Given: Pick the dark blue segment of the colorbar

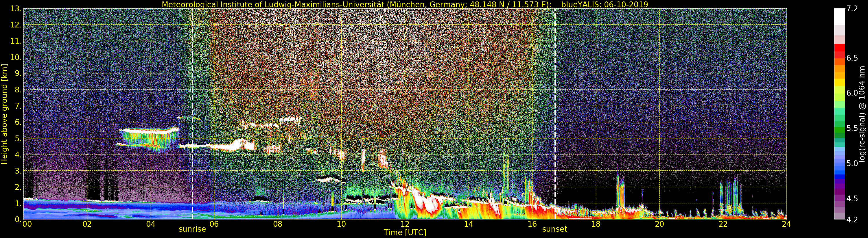Looking at the screenshot, I should coord(839,177).
